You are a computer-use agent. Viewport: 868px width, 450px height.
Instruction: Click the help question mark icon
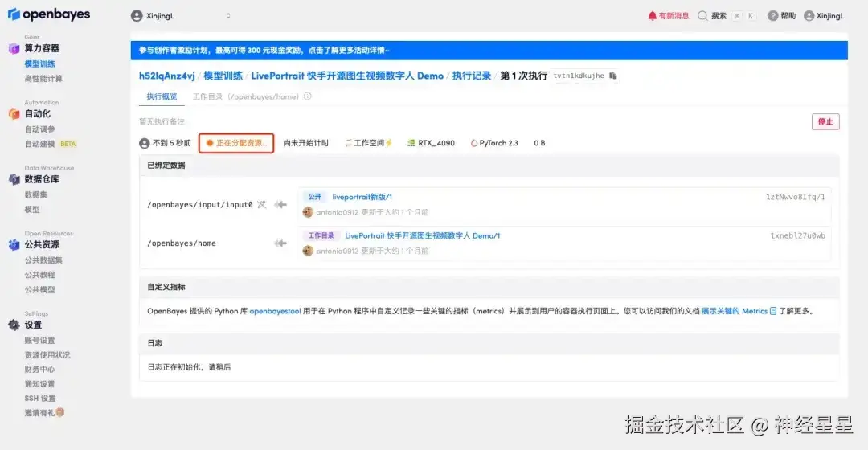[x=773, y=16]
